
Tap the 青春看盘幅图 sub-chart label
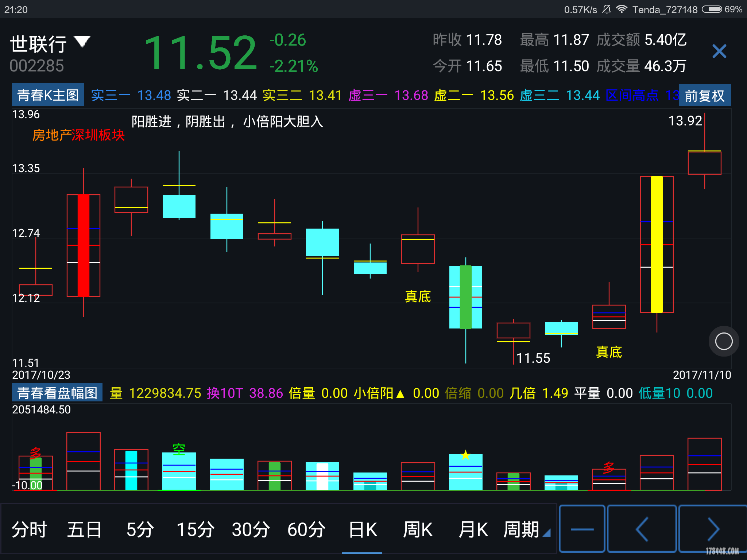(x=57, y=393)
